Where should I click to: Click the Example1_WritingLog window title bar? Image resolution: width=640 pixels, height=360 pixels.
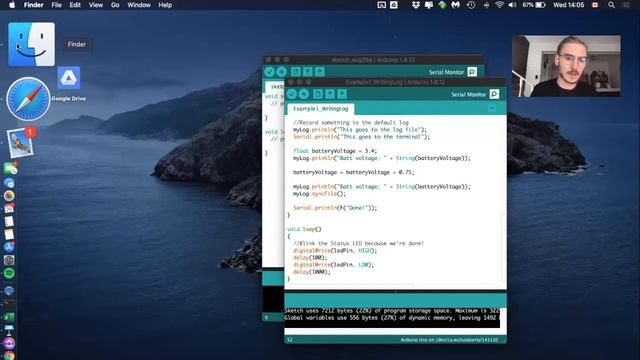click(395, 82)
